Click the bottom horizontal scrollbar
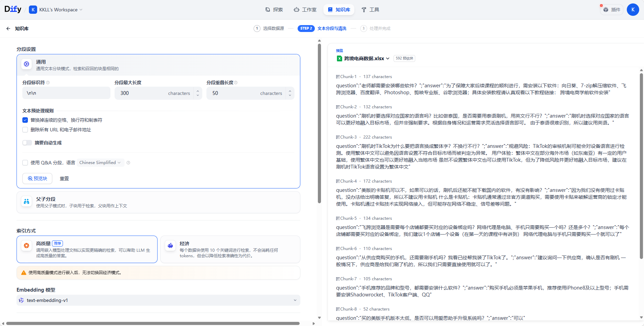Image resolution: width=644 pixels, height=326 pixels. coord(153,323)
